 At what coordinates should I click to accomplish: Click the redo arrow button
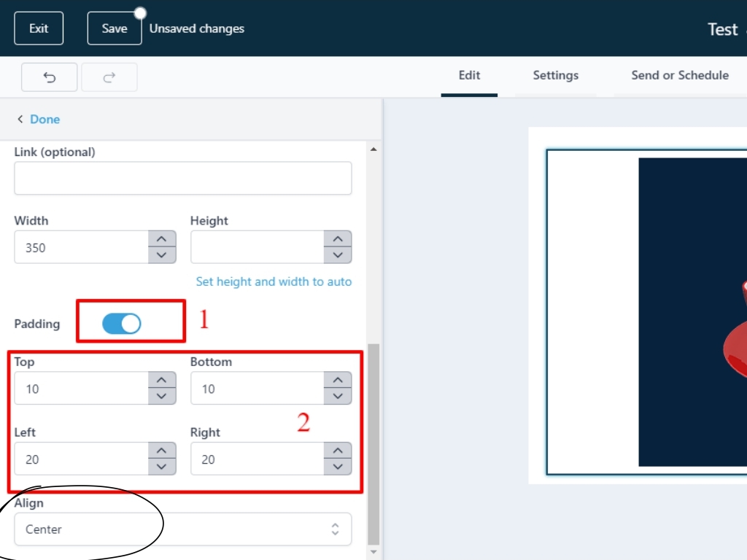(x=109, y=77)
